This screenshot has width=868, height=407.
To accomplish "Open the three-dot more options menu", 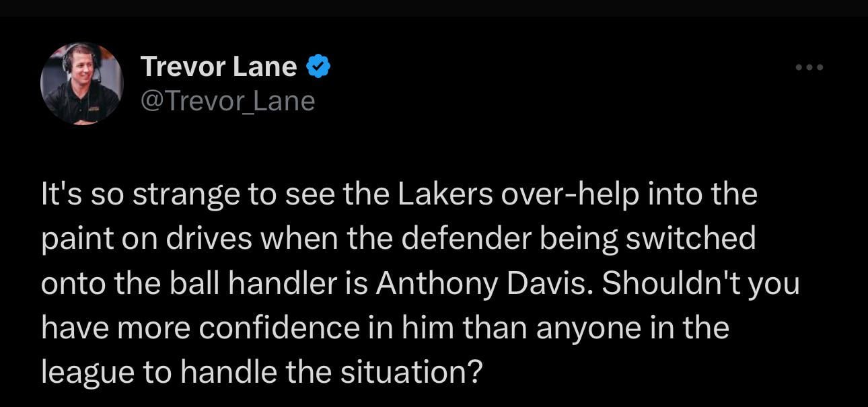I will (x=809, y=67).
